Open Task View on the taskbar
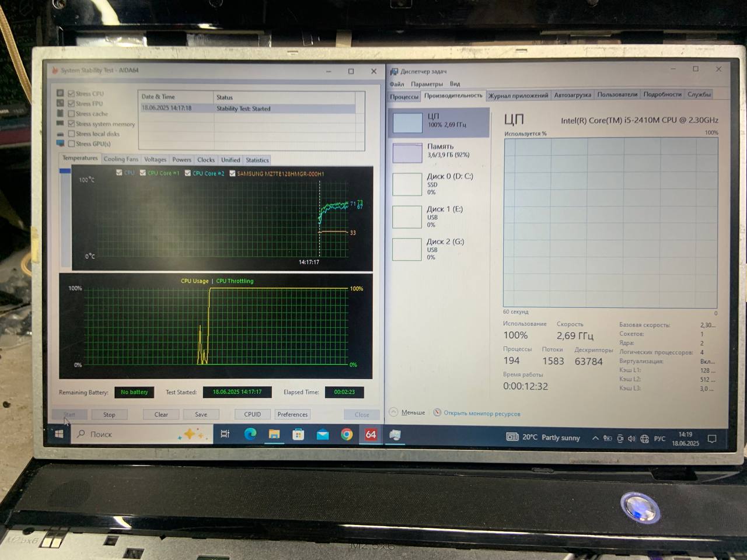This screenshot has height=560, width=747. pyautogui.click(x=225, y=434)
